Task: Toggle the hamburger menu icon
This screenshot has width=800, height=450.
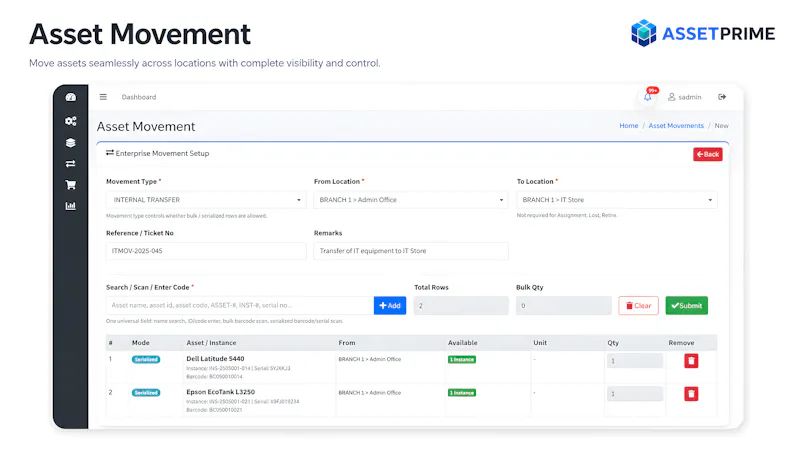Action: pyautogui.click(x=103, y=97)
